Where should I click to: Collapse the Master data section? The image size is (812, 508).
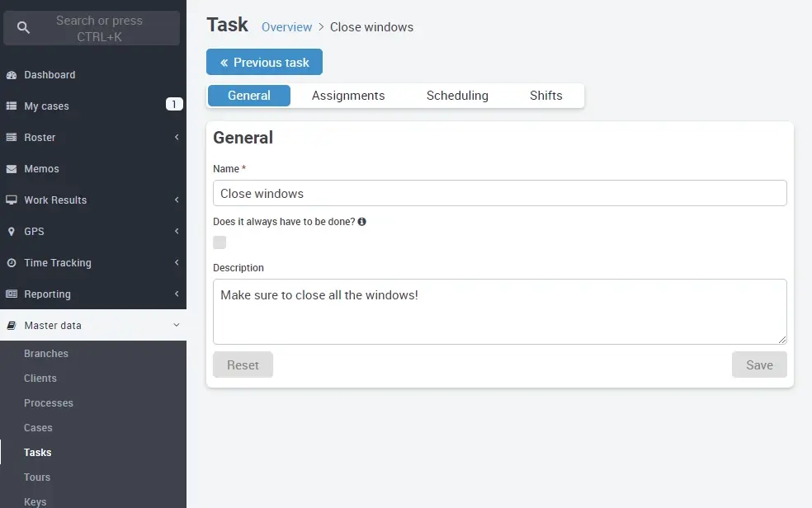click(175, 325)
